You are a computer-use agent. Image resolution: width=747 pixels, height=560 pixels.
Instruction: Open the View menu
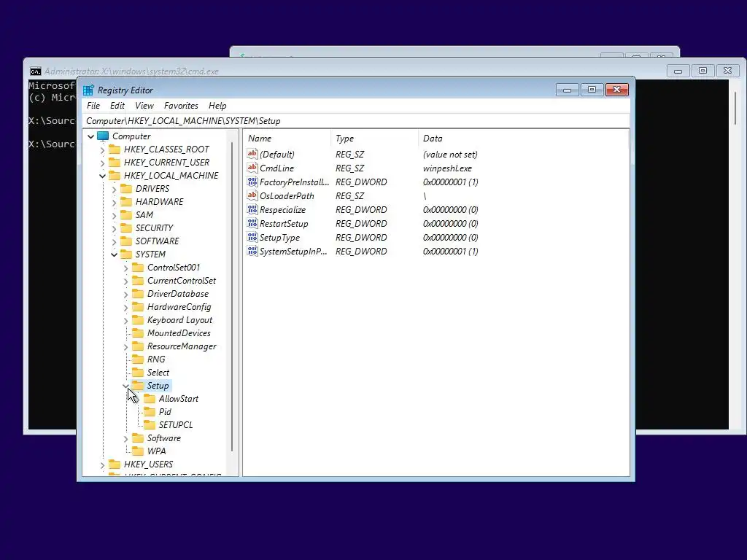(x=144, y=106)
